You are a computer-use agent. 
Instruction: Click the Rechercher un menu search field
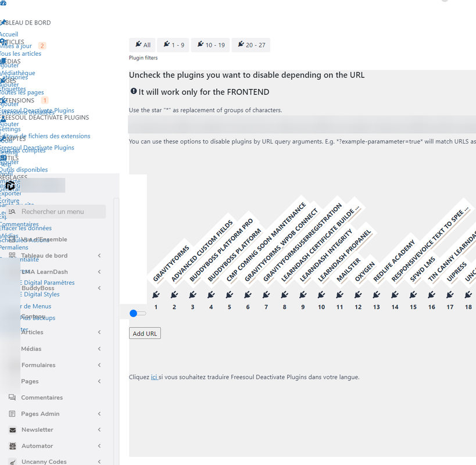coord(56,212)
